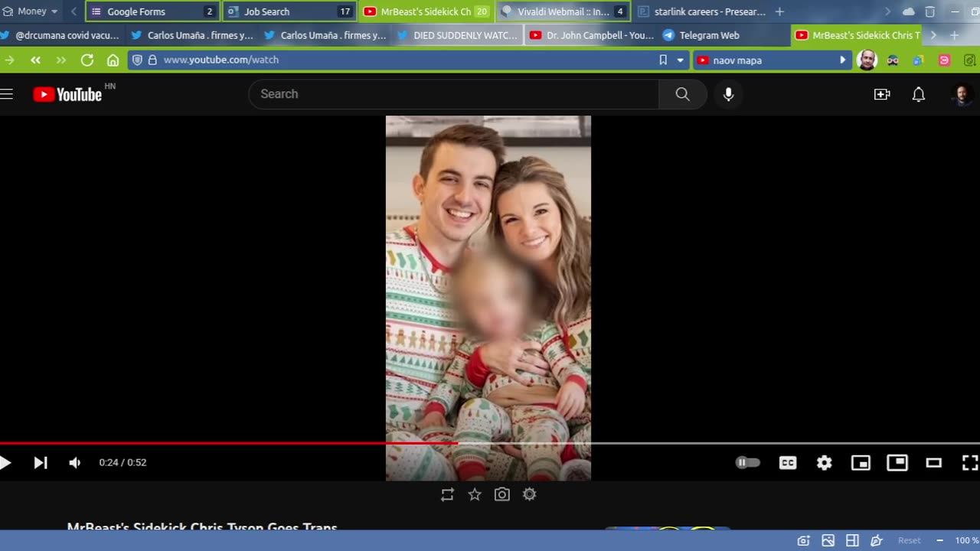Open synced tabs cloud icon

(x=909, y=11)
